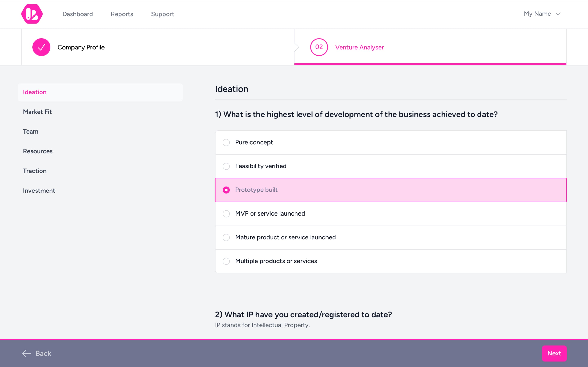
Task: Open the Dashboard menu item
Action: 78,14
